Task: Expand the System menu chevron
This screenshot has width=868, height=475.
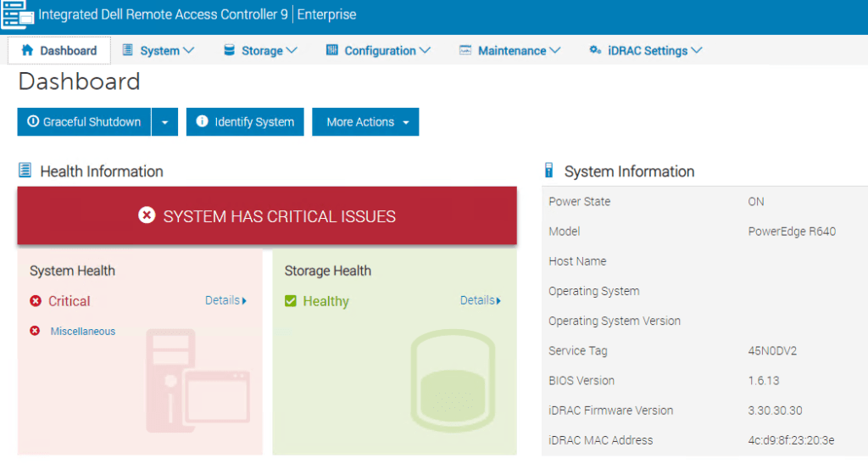Action: tap(189, 50)
